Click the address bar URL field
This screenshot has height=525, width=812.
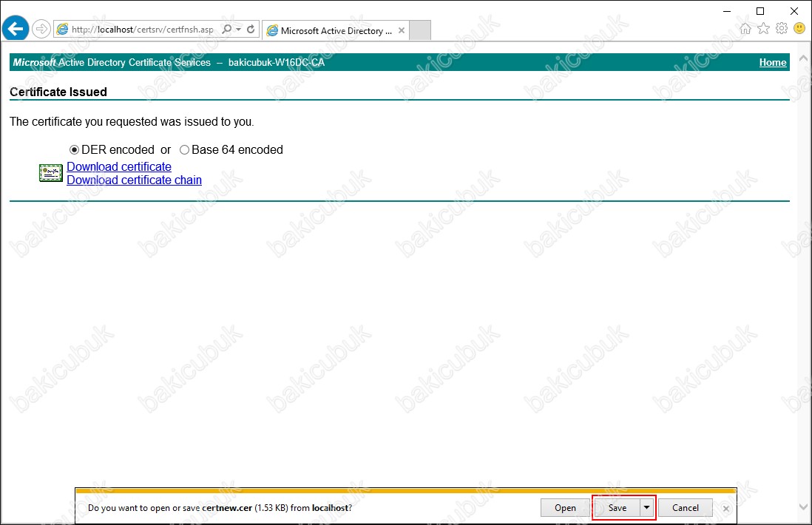[x=143, y=30]
